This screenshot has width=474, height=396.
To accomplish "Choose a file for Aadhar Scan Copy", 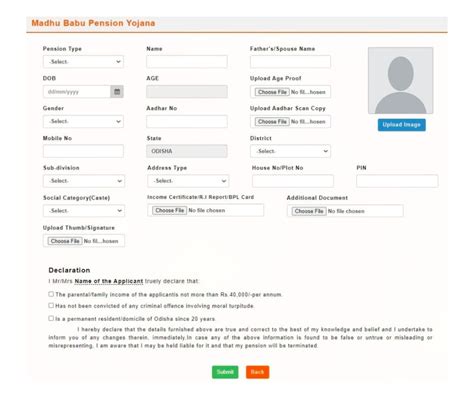I will (x=272, y=122).
